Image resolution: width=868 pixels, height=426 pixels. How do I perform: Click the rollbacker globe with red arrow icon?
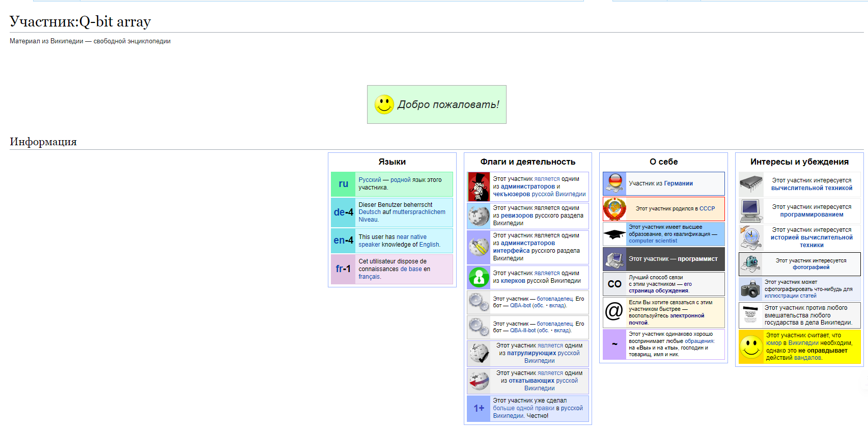coord(479,381)
